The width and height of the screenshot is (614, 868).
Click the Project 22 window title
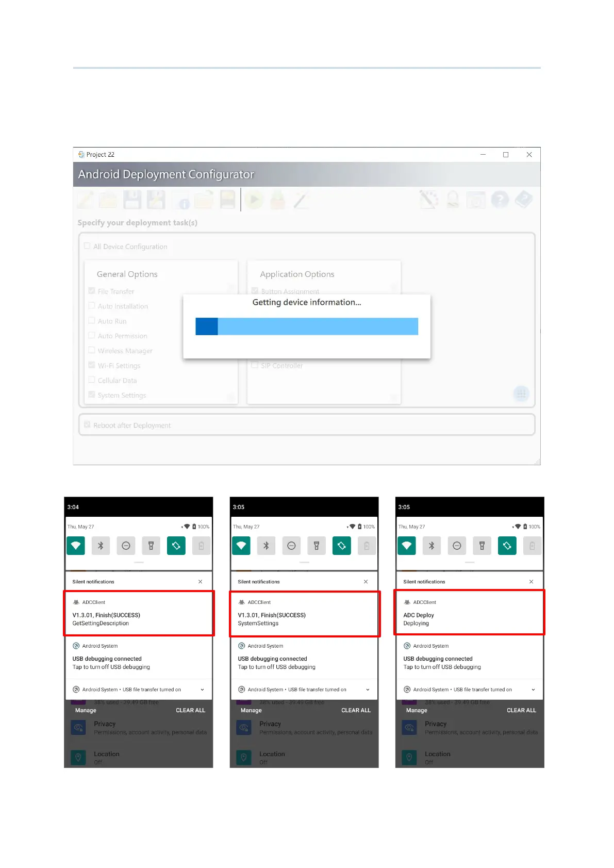(101, 155)
